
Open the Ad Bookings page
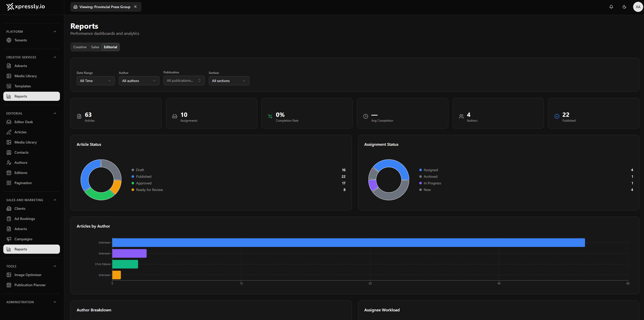point(25,219)
